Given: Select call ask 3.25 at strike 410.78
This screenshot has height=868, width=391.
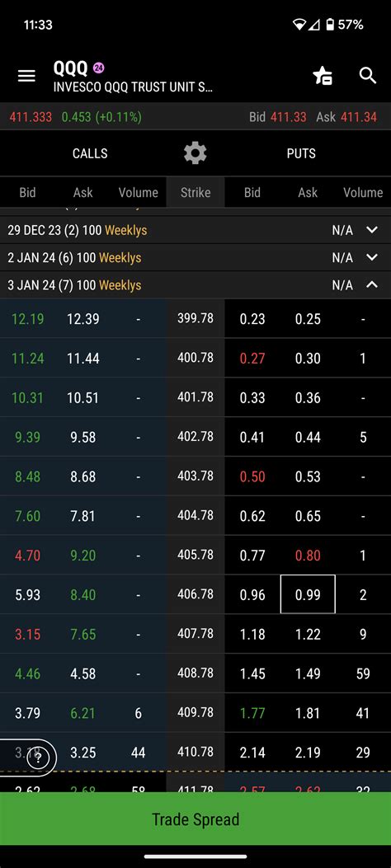Looking at the screenshot, I should (83, 753).
